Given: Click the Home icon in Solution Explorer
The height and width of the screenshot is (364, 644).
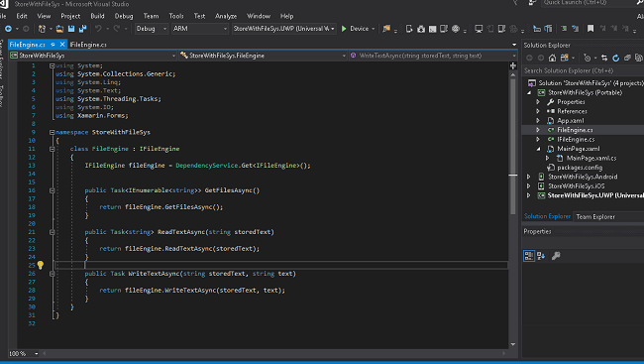Looking at the screenshot, I should point(553,58).
